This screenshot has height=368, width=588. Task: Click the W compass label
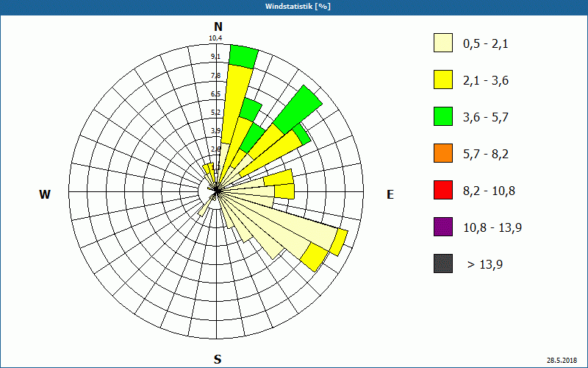(x=45, y=194)
